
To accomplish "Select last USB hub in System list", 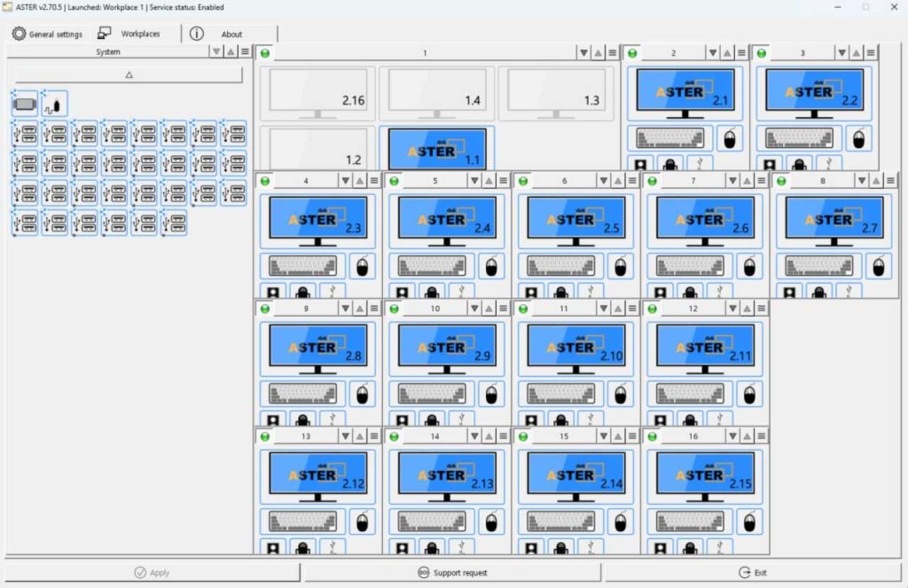I will coord(174,223).
